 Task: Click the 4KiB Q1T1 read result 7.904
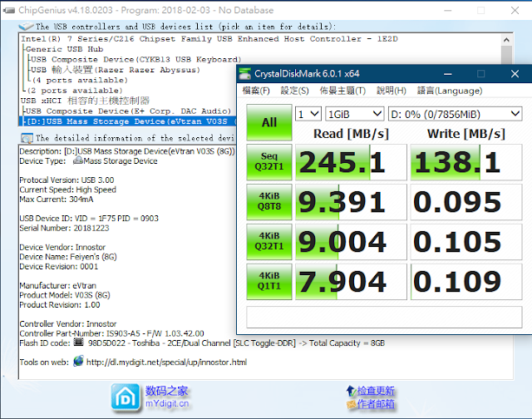tap(351, 282)
